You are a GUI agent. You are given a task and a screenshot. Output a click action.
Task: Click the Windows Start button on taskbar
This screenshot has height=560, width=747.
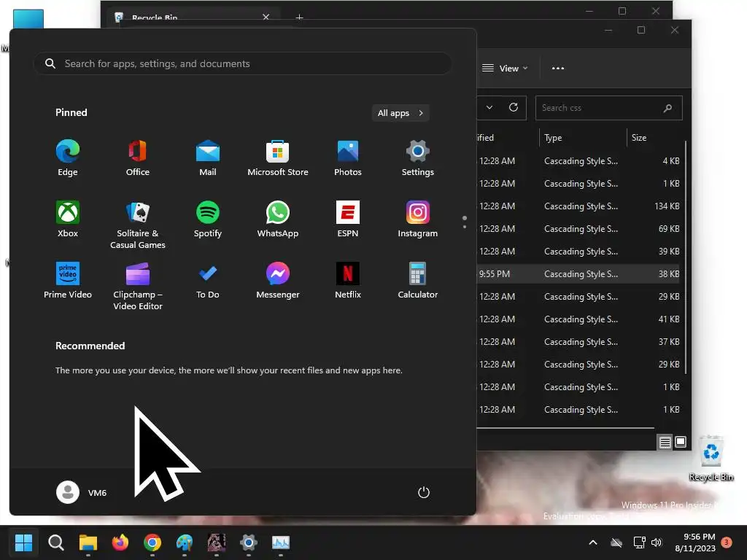point(23,542)
